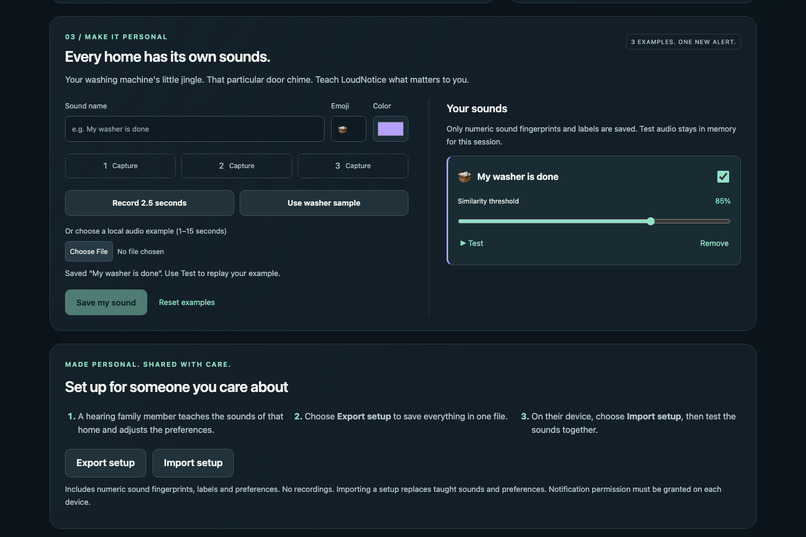Open the purple Color swatch picker

tap(391, 129)
